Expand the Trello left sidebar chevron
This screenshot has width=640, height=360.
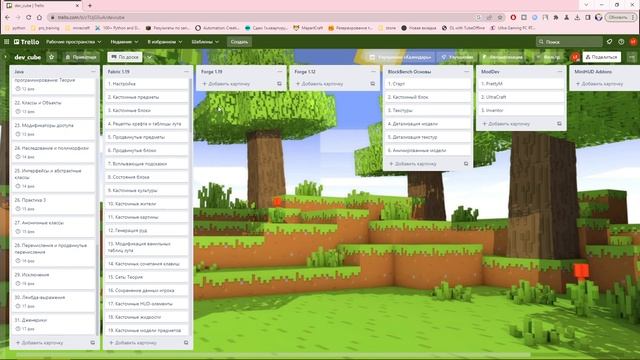click(6, 57)
